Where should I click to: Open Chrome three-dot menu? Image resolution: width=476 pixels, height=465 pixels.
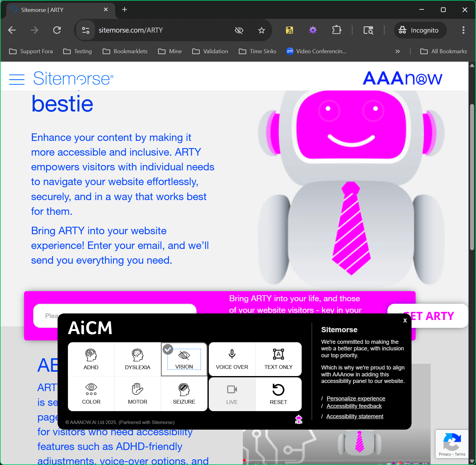click(x=463, y=30)
